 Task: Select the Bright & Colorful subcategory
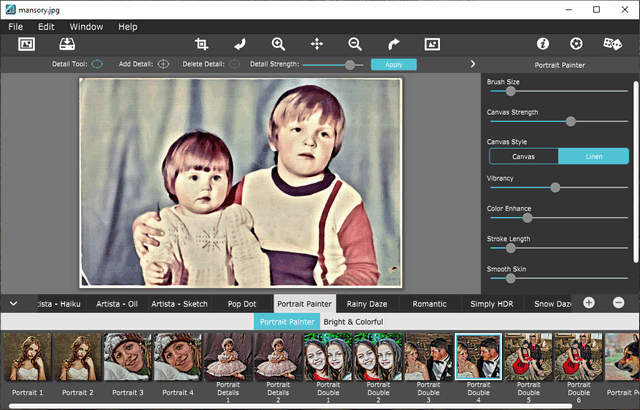click(x=353, y=322)
